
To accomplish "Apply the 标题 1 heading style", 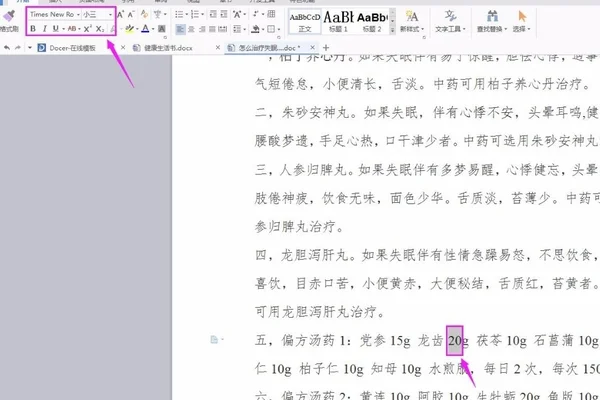I will [338, 21].
